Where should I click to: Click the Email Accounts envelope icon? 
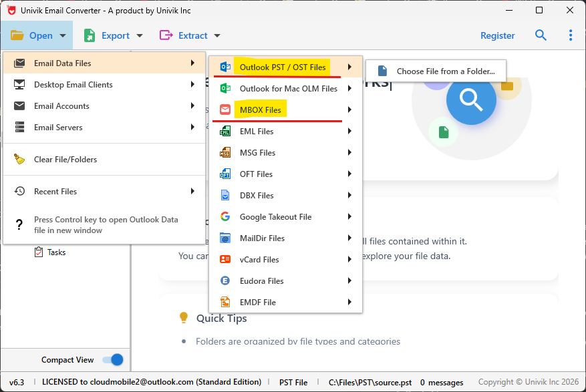(x=19, y=106)
